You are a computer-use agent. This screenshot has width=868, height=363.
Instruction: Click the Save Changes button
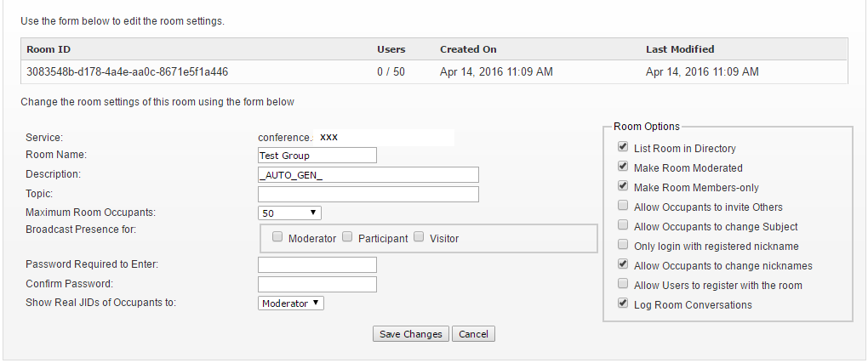411,334
